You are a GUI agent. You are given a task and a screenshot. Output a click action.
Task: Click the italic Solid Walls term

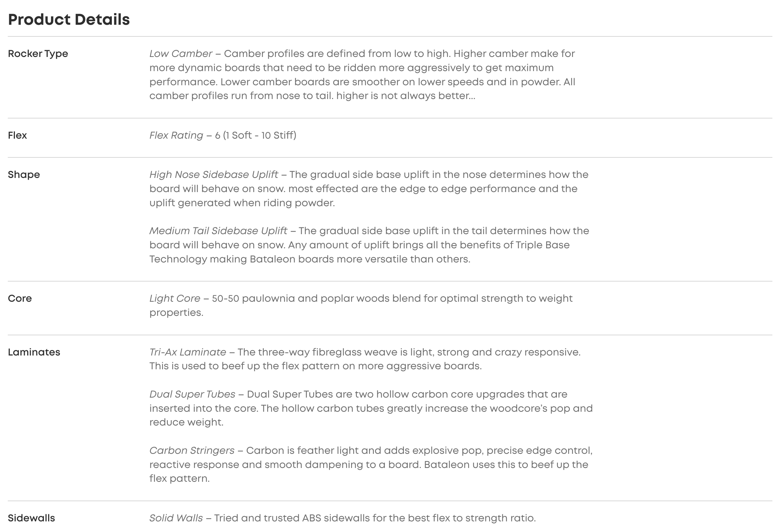click(176, 518)
